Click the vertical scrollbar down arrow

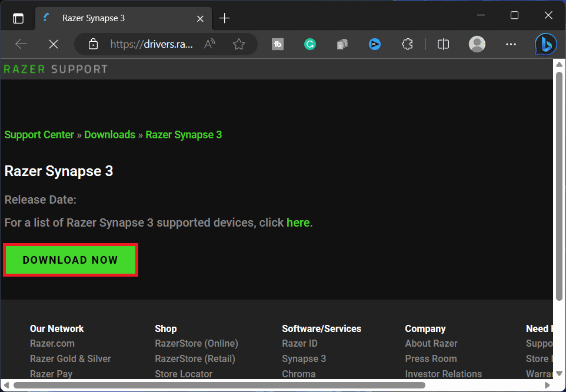click(x=559, y=373)
